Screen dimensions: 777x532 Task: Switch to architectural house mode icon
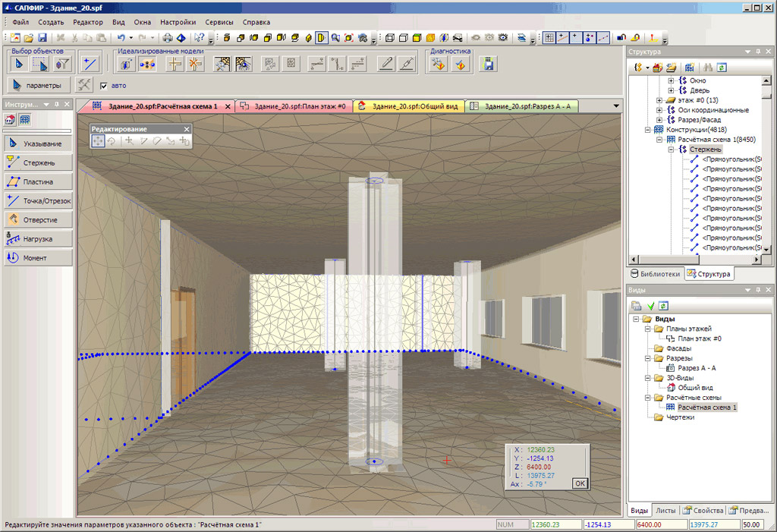tap(11, 119)
